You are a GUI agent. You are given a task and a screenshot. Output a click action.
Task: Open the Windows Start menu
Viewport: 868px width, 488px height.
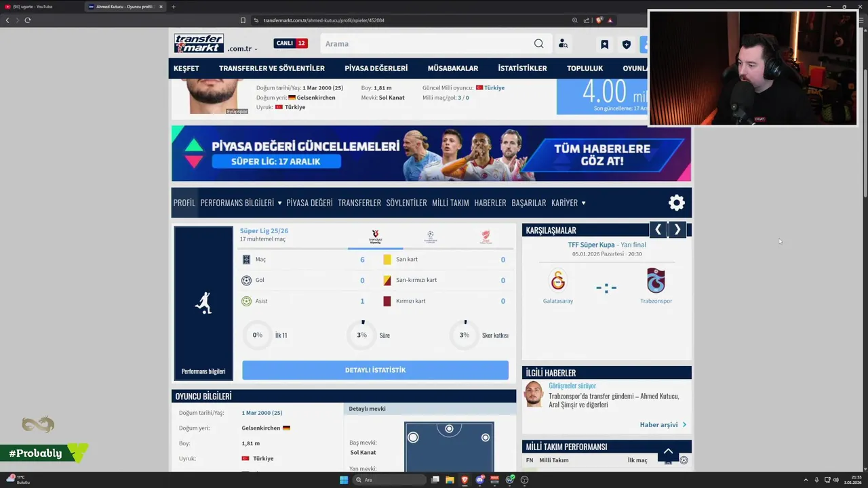tap(344, 480)
